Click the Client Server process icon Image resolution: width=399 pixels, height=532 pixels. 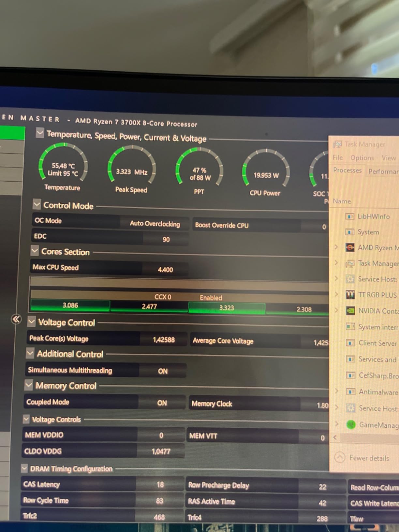coord(350,343)
